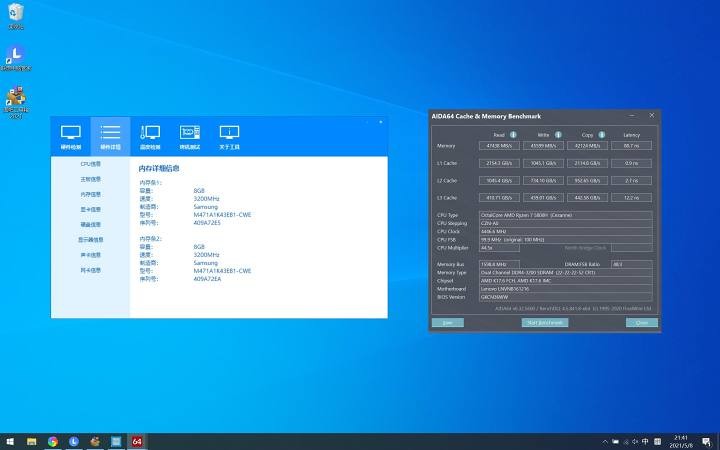Select 硬盘信息 disk info in sidebar
This screenshot has height=450, width=720.
pyautogui.click(x=90, y=225)
